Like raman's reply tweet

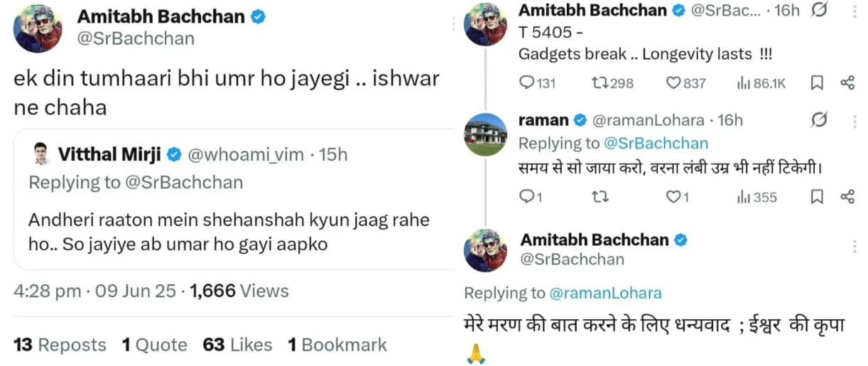(x=673, y=197)
